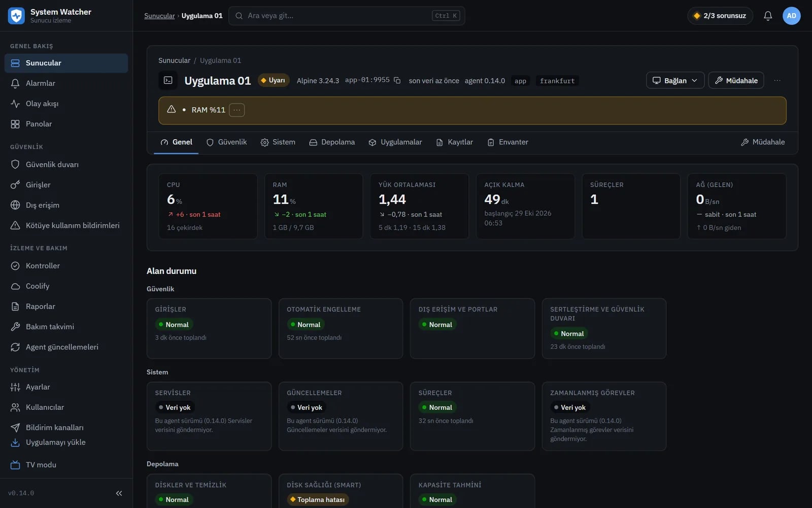Open Bildirim kanalları in sidebar
812x508 pixels.
66,428
